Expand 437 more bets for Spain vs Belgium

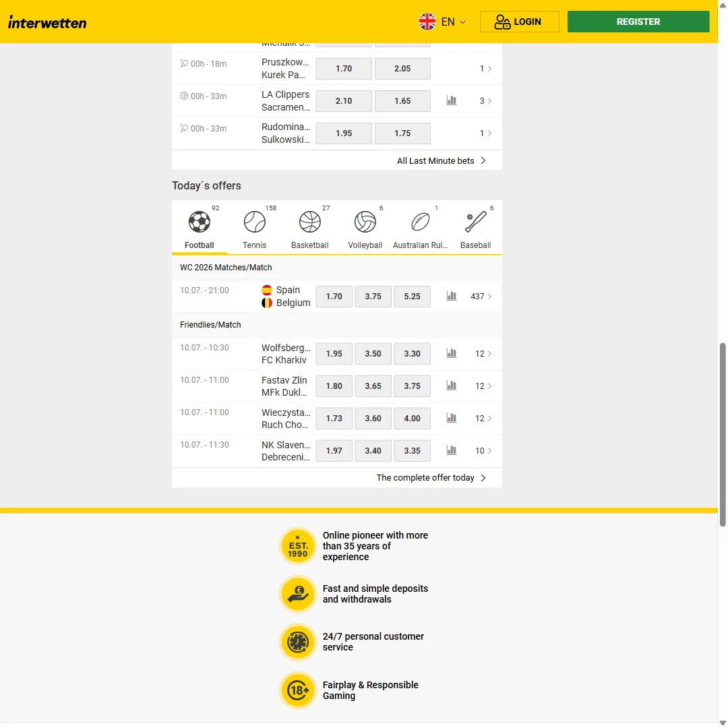coord(481,296)
